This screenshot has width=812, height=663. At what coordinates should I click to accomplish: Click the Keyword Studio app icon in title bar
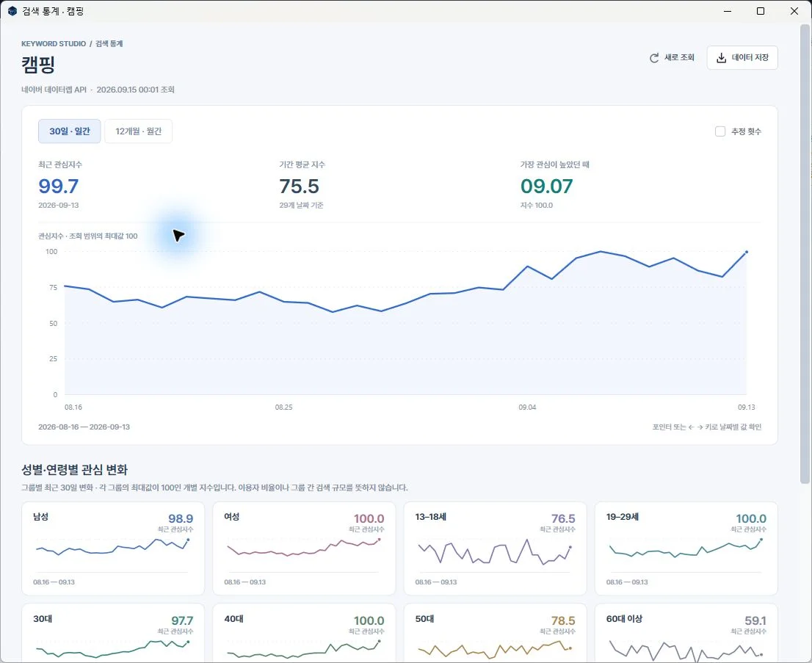(x=12, y=11)
